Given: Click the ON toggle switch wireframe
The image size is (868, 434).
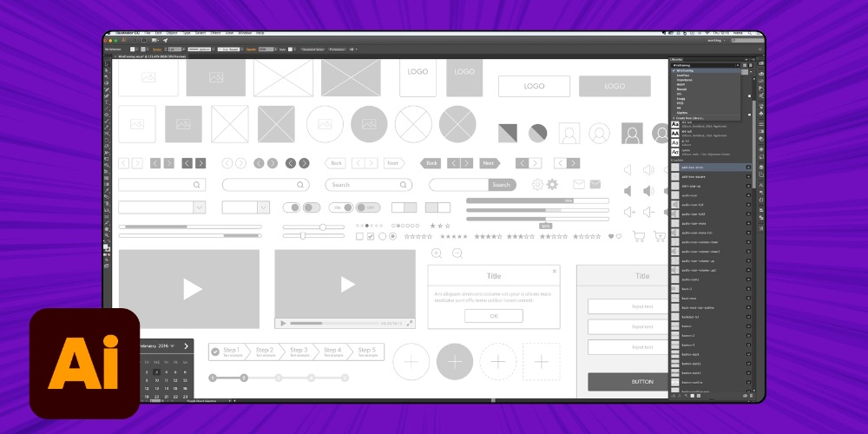Looking at the screenshot, I should coord(341,207).
